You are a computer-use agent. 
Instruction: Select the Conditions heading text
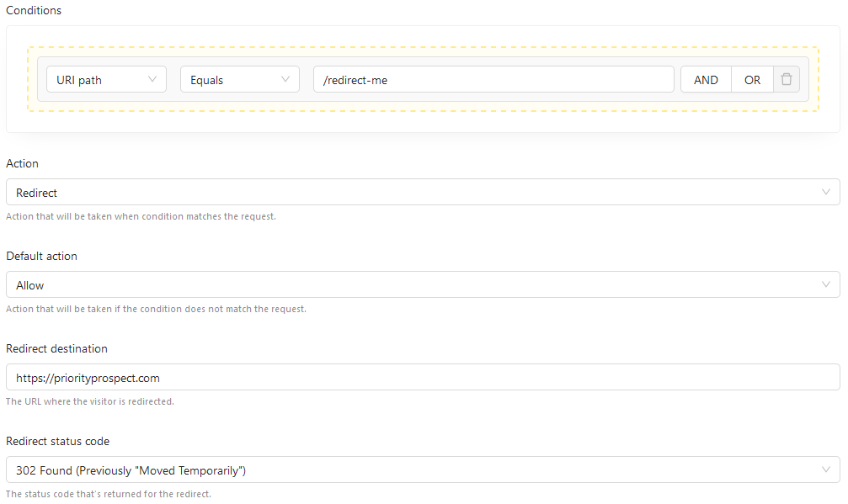pos(34,10)
